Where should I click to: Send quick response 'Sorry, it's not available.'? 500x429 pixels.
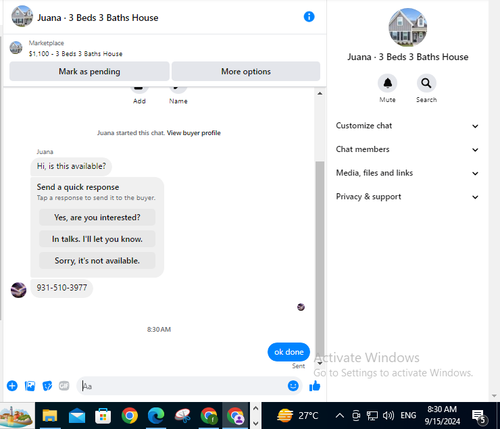click(97, 261)
